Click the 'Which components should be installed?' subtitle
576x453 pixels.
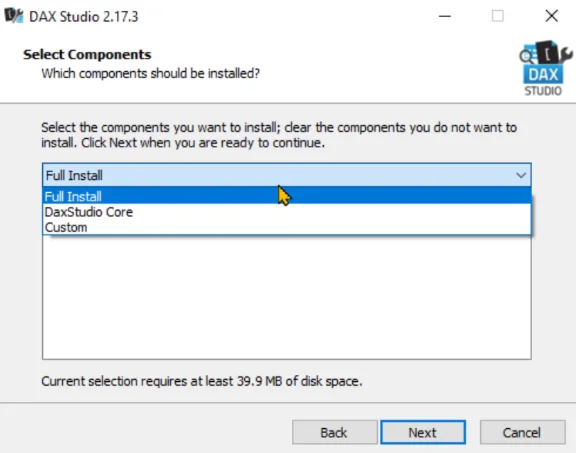151,73
